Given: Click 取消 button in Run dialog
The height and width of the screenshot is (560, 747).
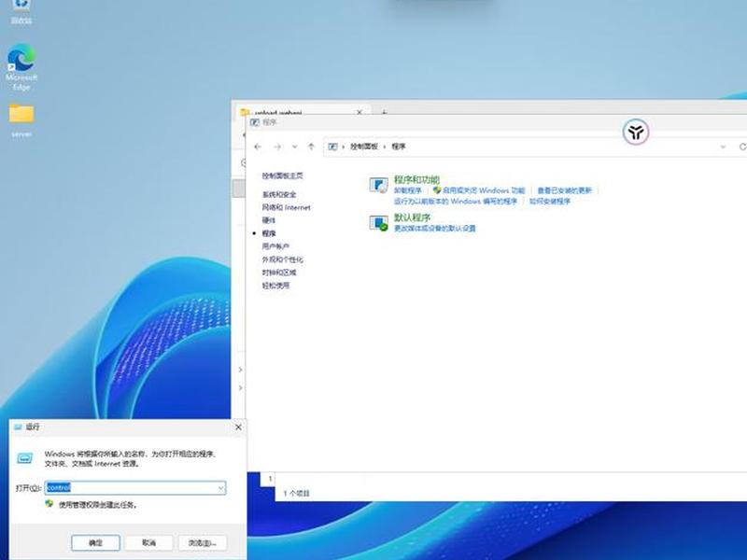Looking at the screenshot, I should [x=149, y=542].
